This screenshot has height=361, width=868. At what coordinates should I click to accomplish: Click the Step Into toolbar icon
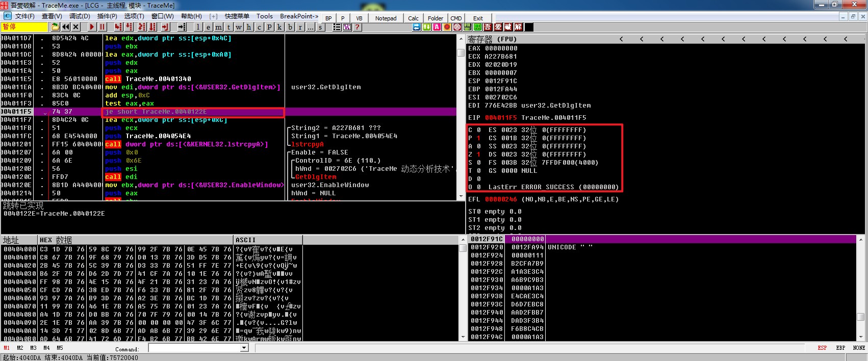118,27
